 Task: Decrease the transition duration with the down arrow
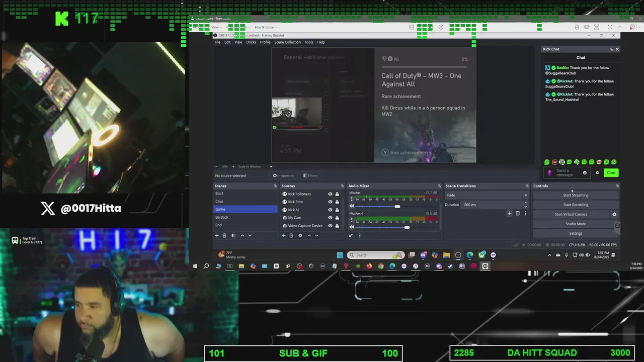coord(526,206)
